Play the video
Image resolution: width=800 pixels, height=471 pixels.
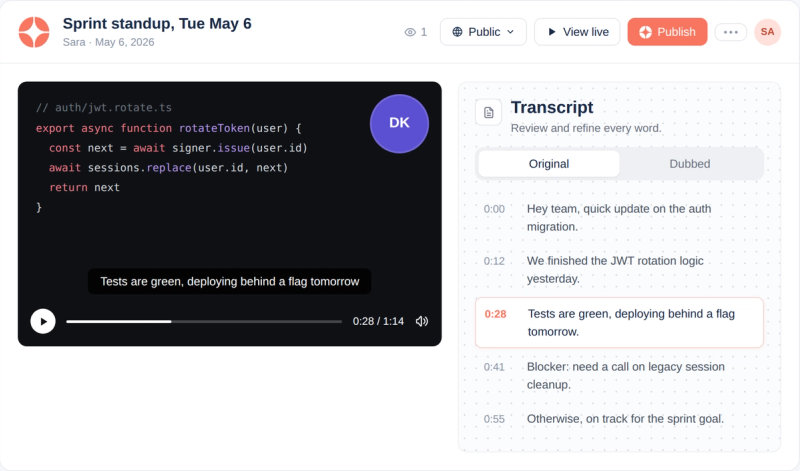[x=43, y=321]
